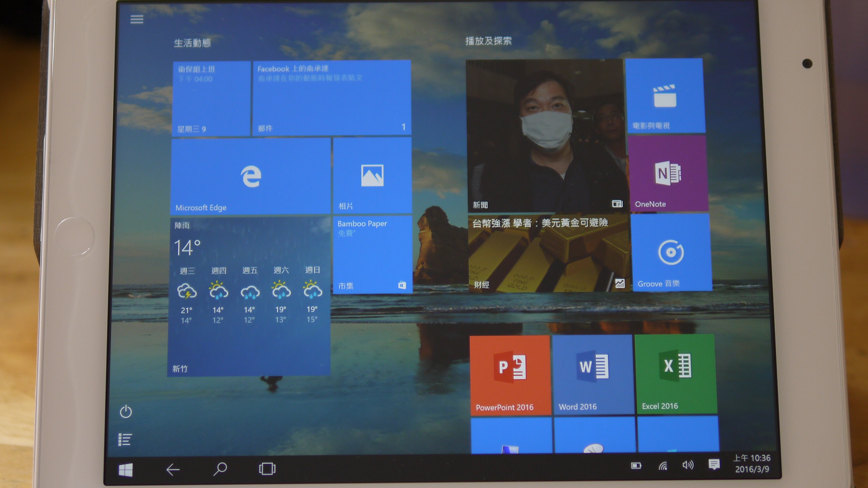Click the 週四 forecast in weather tile

pos(218,295)
